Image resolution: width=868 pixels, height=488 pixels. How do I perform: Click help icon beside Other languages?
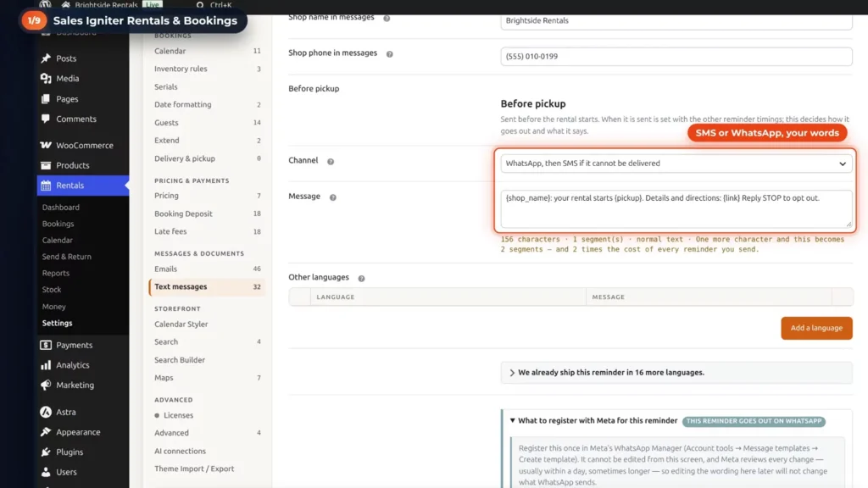pos(361,278)
